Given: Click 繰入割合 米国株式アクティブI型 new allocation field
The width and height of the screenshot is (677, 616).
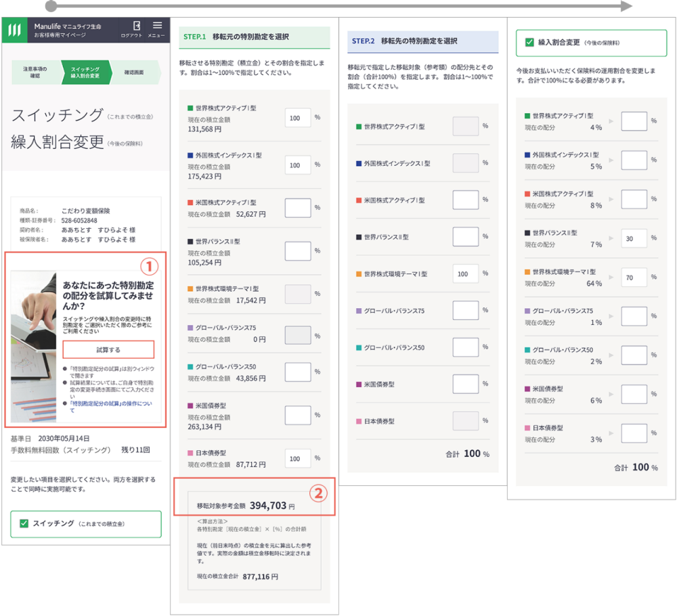Looking at the screenshot, I should tap(634, 200).
